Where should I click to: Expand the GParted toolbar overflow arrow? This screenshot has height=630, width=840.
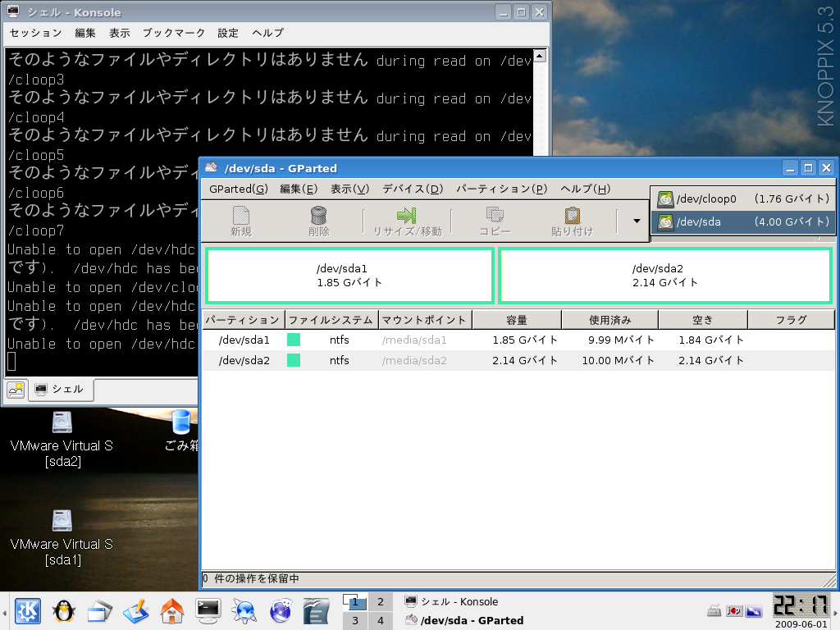pos(637,221)
